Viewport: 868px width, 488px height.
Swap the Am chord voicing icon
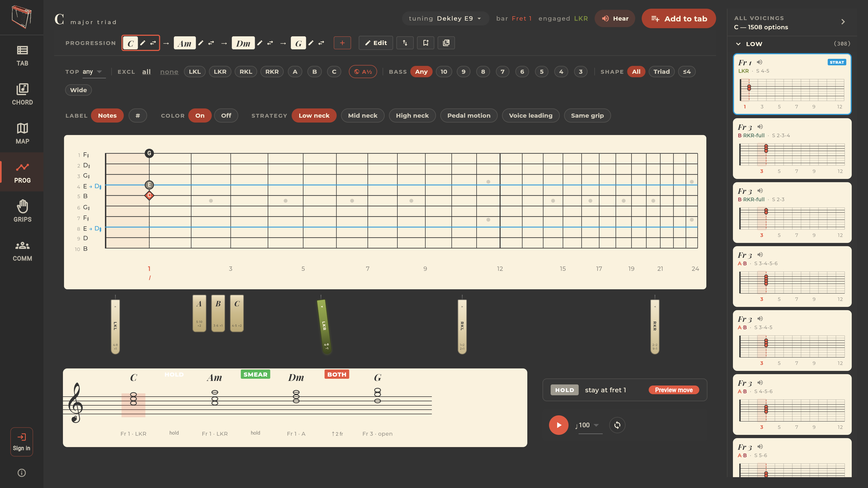pyautogui.click(x=211, y=43)
